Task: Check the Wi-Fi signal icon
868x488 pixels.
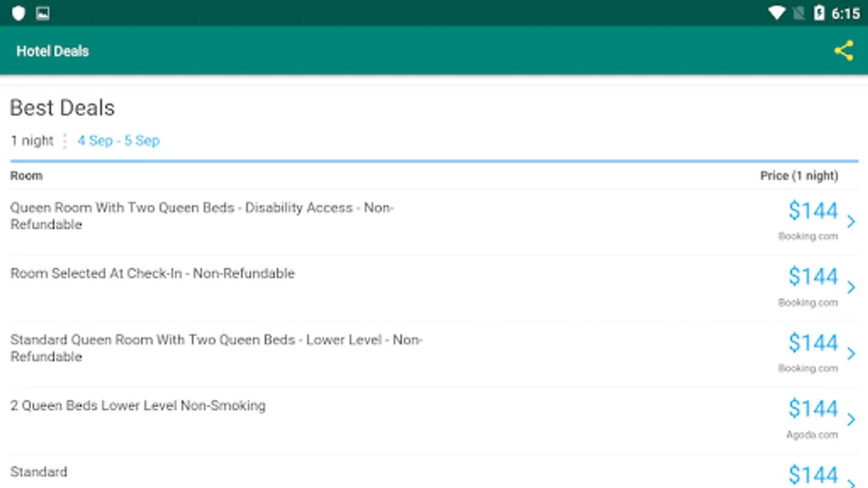Action: 777,13
